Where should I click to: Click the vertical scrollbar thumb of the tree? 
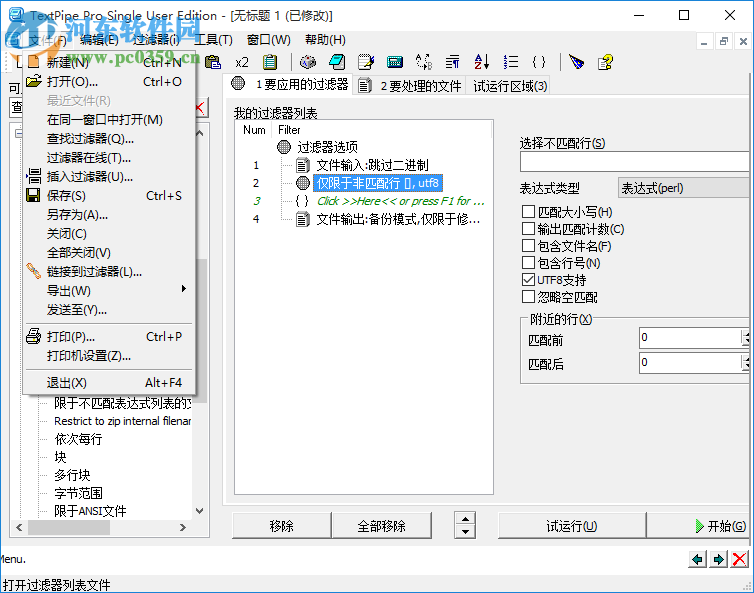(x=201, y=331)
